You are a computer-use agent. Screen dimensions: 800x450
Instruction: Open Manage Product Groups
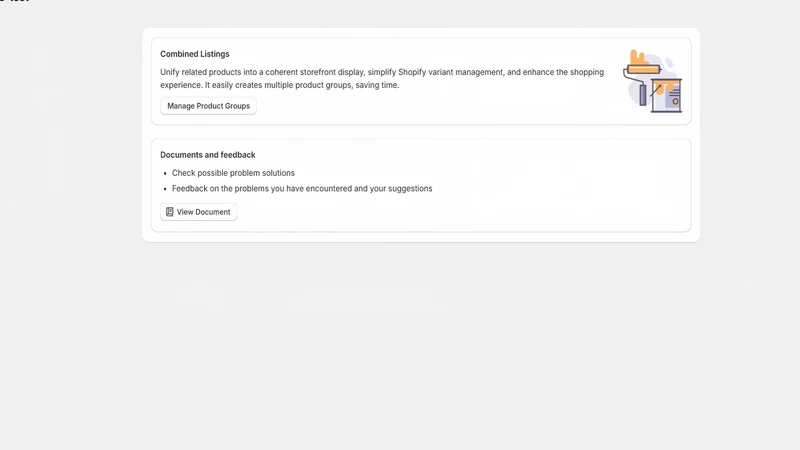point(208,106)
